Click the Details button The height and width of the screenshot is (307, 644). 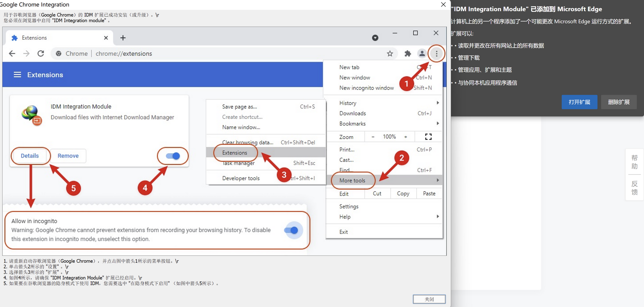(x=30, y=156)
